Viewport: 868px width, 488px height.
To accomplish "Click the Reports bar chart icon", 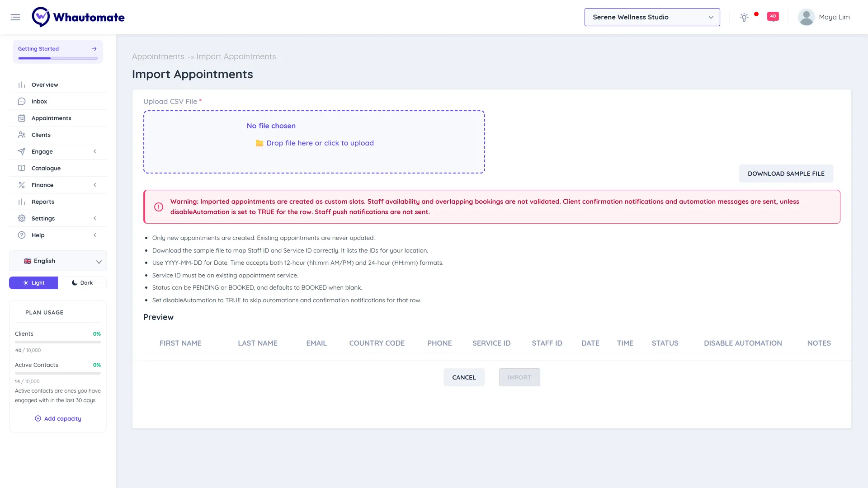I will coord(22,202).
